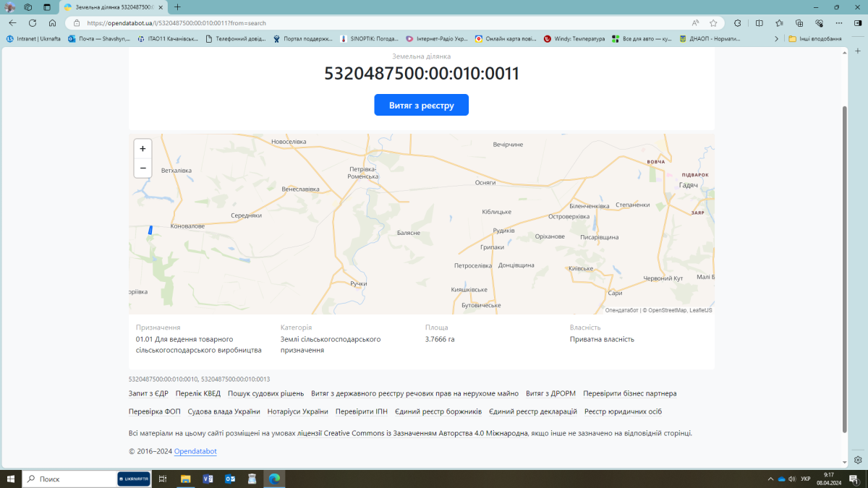Screen dimensions: 868x488
Task: Open the Intranet Ukrnafta bookmark
Action: pyautogui.click(x=33, y=39)
